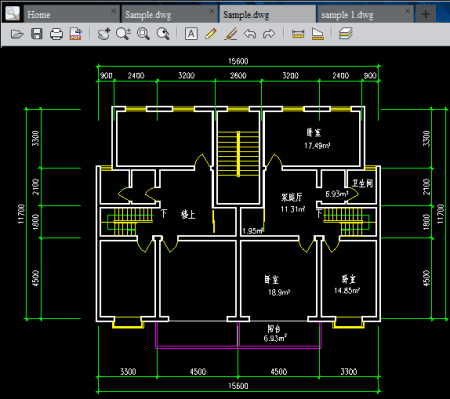450x399 pixels.
Task: Open the layers manager
Action: (x=346, y=34)
